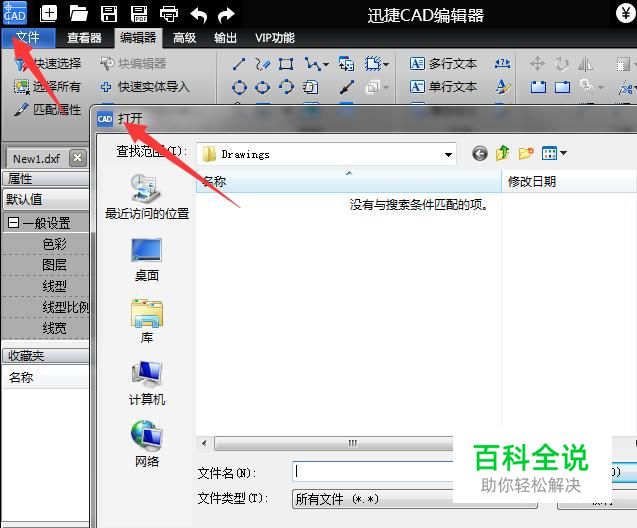Switch to the 输出 tab
This screenshot has height=528, width=637.
point(225,38)
